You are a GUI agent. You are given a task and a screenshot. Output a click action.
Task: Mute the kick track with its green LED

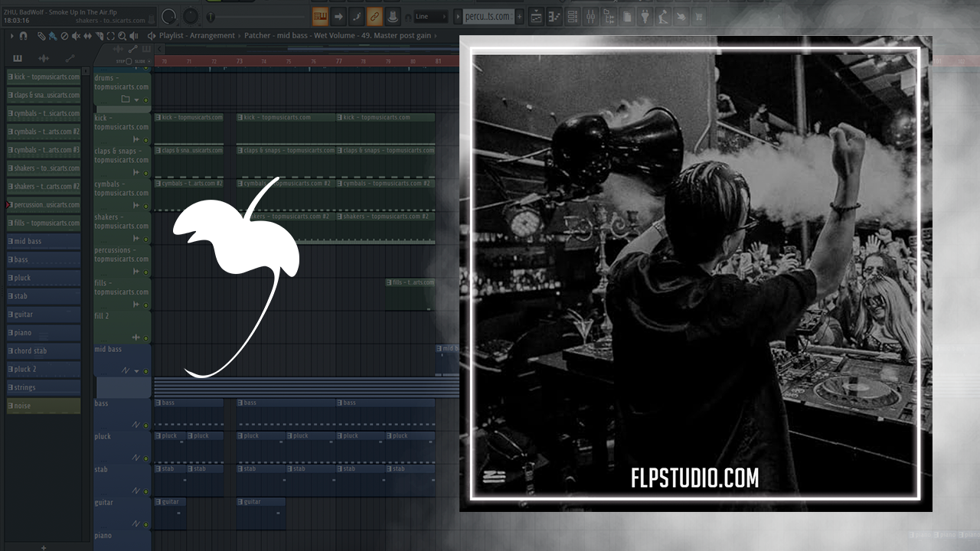tap(145, 140)
